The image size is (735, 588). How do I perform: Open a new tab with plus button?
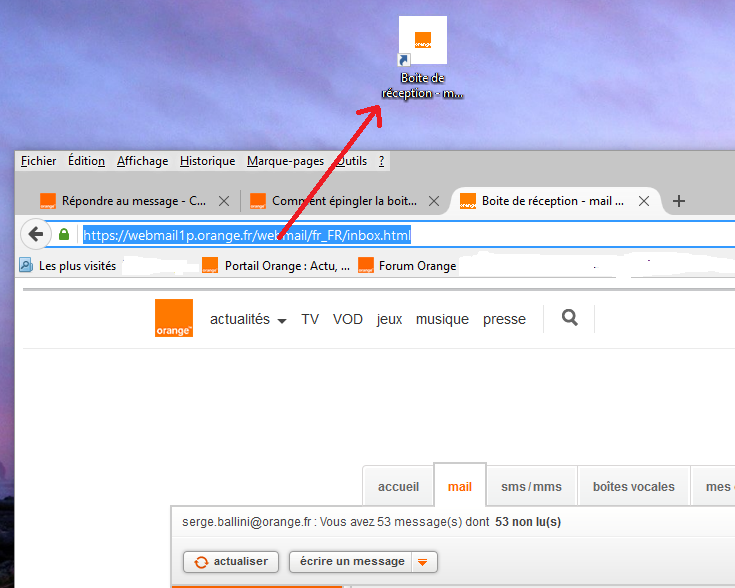(679, 201)
